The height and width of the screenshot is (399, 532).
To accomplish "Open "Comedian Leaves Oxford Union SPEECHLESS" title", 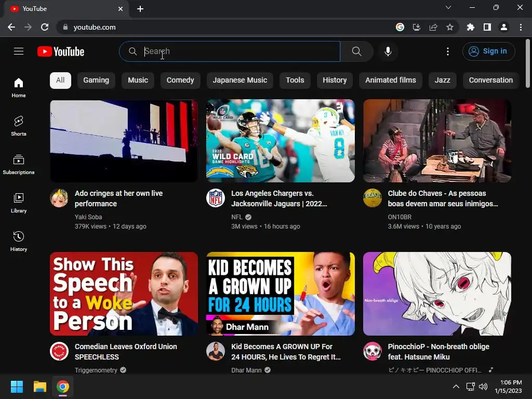I will coord(126,352).
